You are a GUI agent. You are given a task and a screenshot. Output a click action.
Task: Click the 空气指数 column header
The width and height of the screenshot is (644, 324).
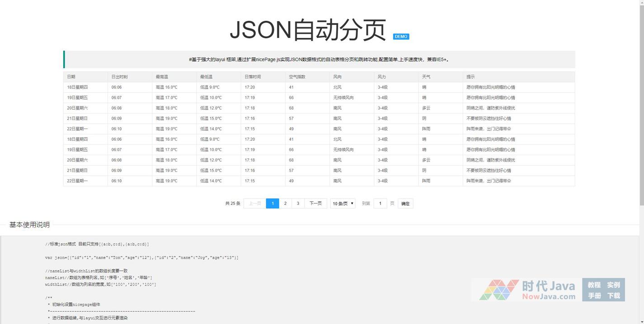pos(297,77)
